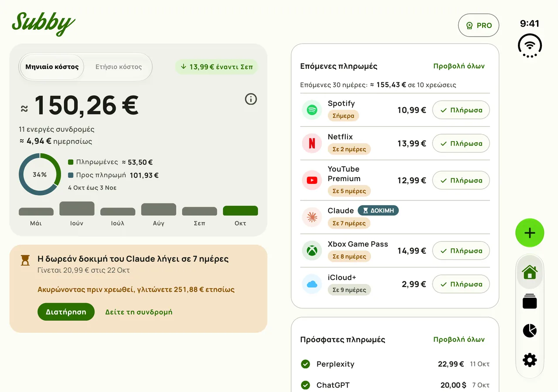The width and height of the screenshot is (558, 392).
Task: Open the PRO badge button
Action: 479,25
